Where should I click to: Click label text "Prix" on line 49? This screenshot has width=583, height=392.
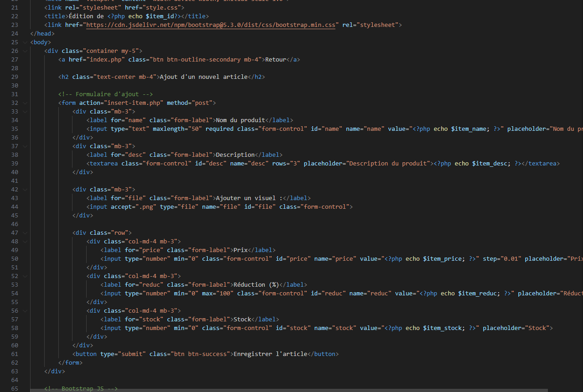(x=240, y=250)
